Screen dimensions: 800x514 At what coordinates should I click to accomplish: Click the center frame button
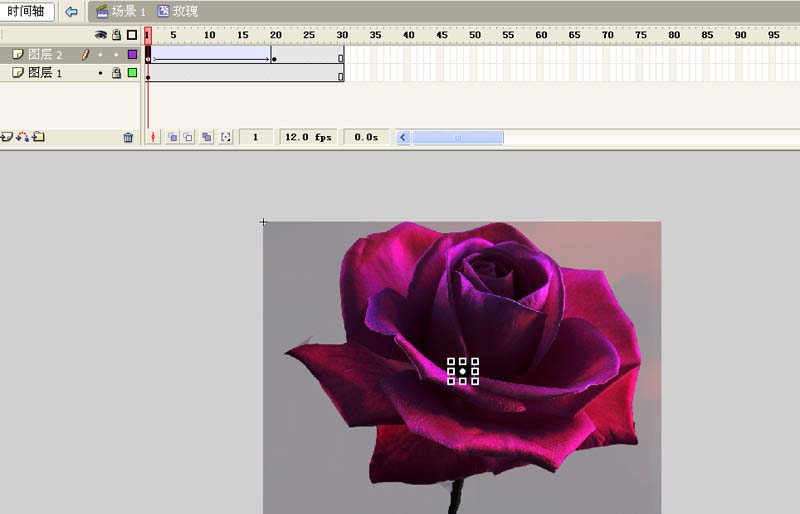(153, 137)
